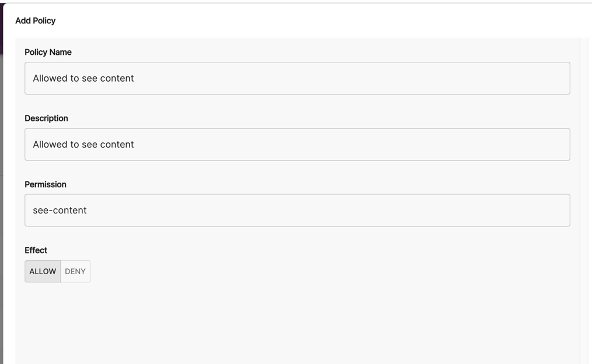The width and height of the screenshot is (592, 364).
Task: Click blank space at right end of Description field
Action: pyautogui.click(x=525, y=144)
